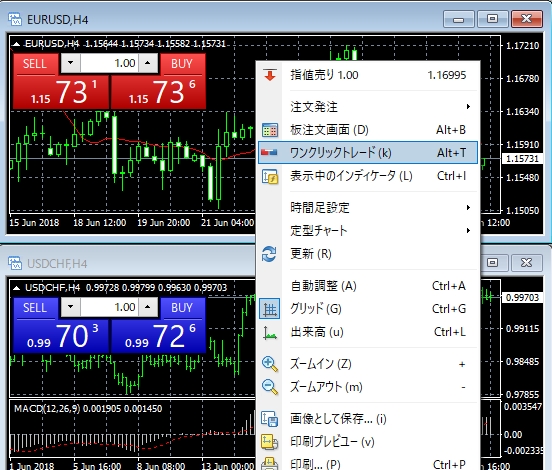This screenshot has width=552, height=470.
Task: Click EURUSD buy price 1.15 73 tile
Action: click(158, 92)
